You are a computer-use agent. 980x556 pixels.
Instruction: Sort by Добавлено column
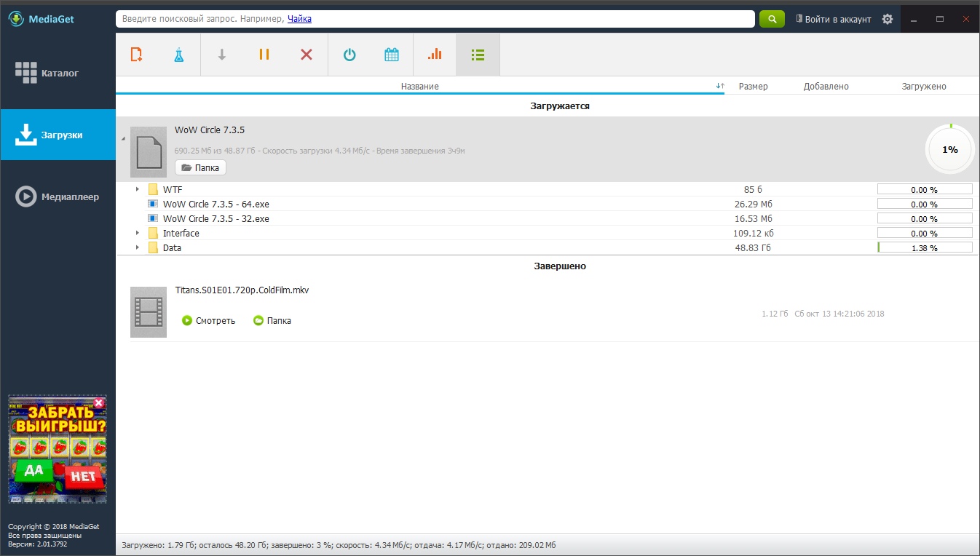[826, 86]
